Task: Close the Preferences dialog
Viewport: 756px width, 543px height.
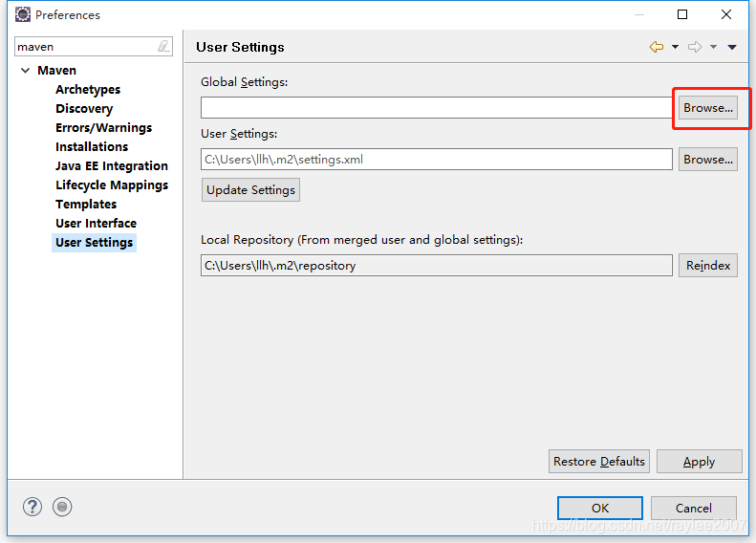Action: pyautogui.click(x=726, y=14)
